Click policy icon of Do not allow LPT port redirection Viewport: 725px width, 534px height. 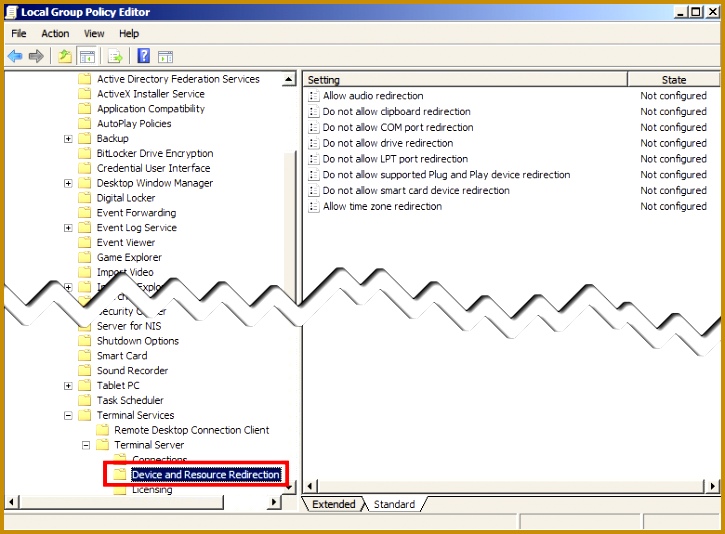coord(313,159)
